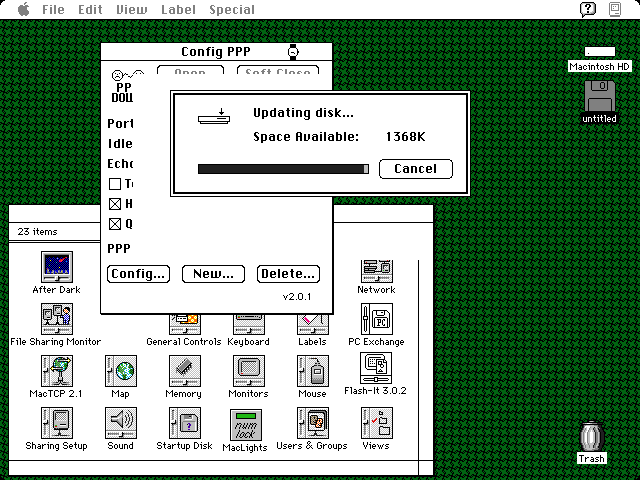Select the Sharing Setup icon

click(57, 422)
